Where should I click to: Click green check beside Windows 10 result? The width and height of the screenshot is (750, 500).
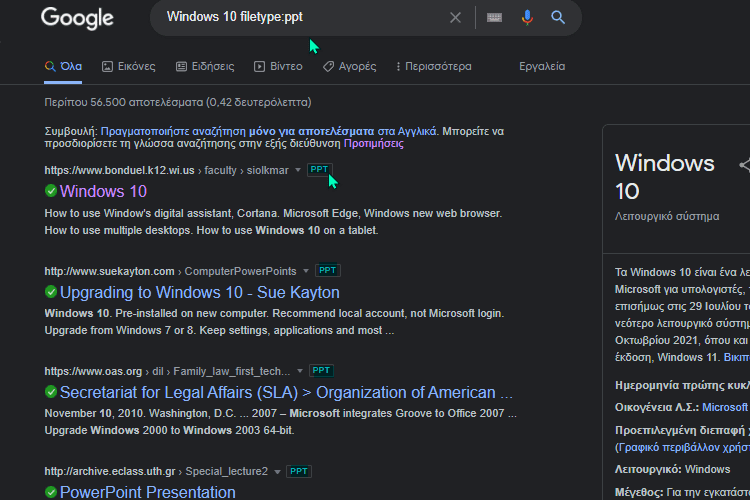pos(51,191)
